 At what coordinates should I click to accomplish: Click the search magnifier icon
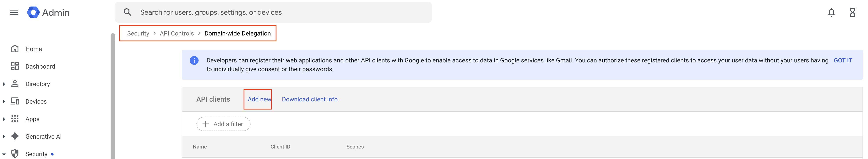127,12
